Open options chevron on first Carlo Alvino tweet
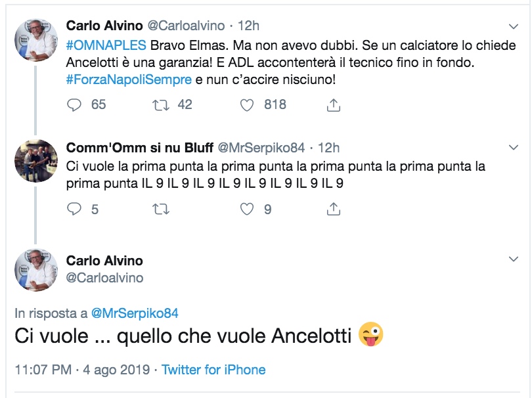Image resolution: width=532 pixels, height=398 pixels. (x=514, y=26)
